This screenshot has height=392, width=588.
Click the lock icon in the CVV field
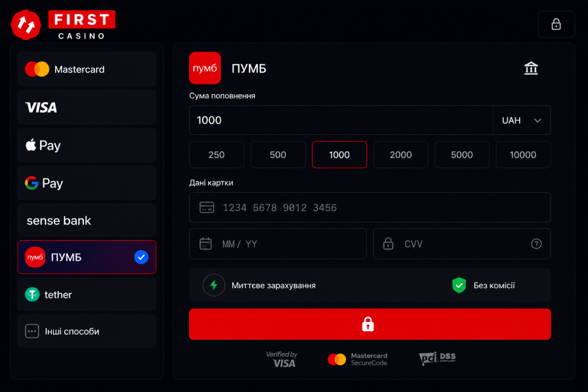coord(388,243)
